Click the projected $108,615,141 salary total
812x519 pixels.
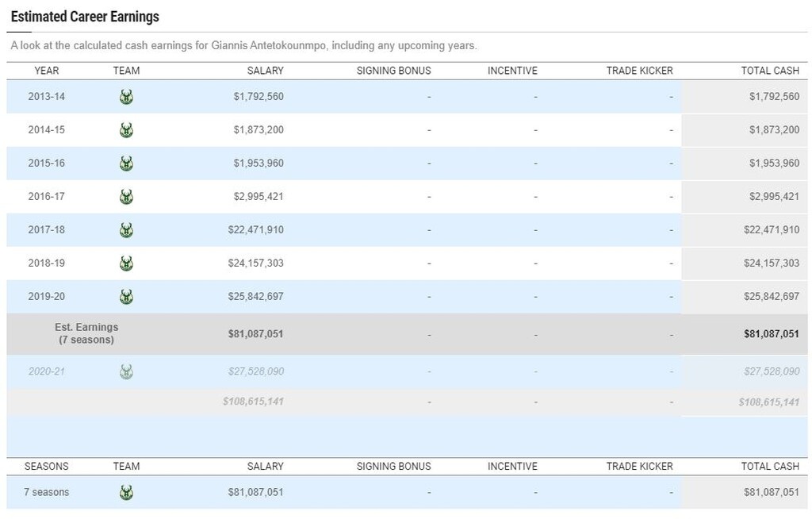pos(253,402)
